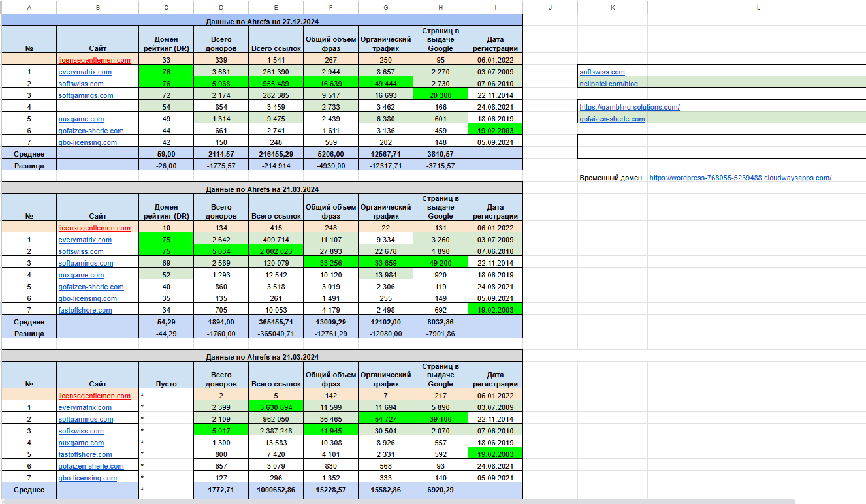The image size is (866, 504).
Task: Click the gofaizen-sherle.com link in column K
Action: (x=612, y=119)
